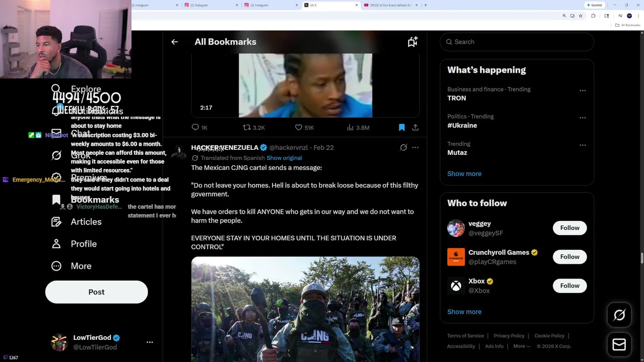Open the Privacy Policy link
The height and width of the screenshot is (362, 644).
click(509, 336)
